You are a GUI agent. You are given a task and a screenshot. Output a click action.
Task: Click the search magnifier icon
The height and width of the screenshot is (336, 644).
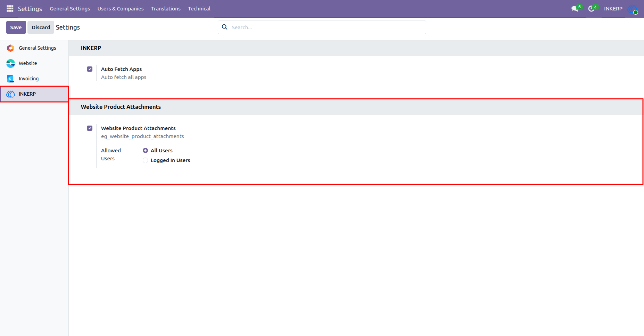click(x=225, y=27)
